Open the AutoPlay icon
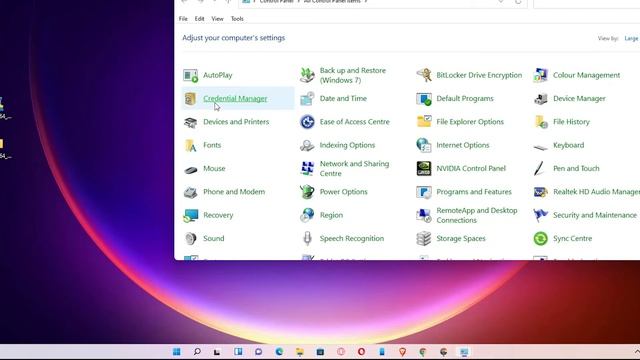This screenshot has height=360, width=640. (190, 75)
